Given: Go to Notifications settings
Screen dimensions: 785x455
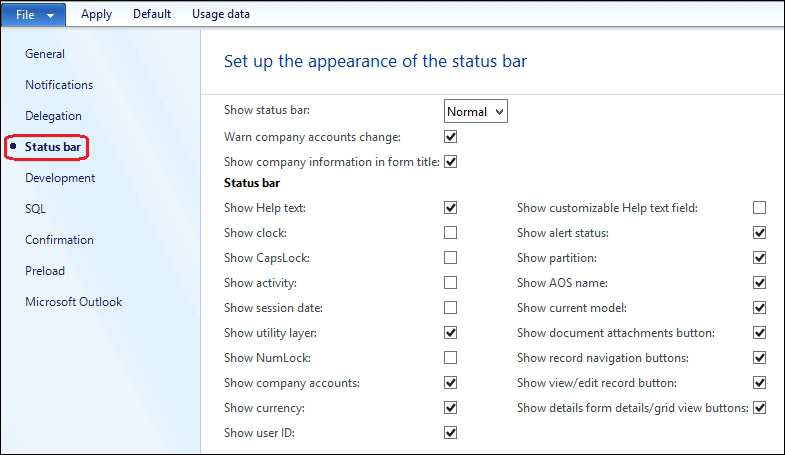Looking at the screenshot, I should tap(59, 85).
